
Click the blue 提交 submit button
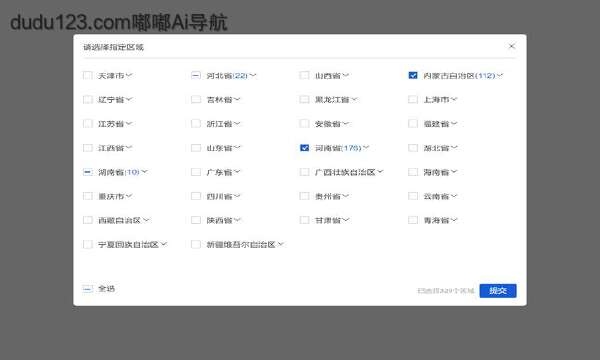point(498,291)
